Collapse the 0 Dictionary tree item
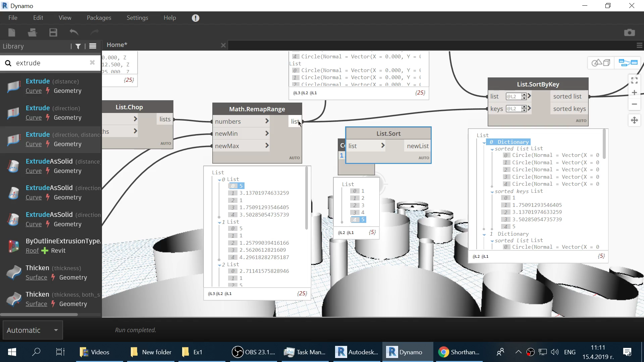This screenshot has height=362, width=644. (x=484, y=143)
